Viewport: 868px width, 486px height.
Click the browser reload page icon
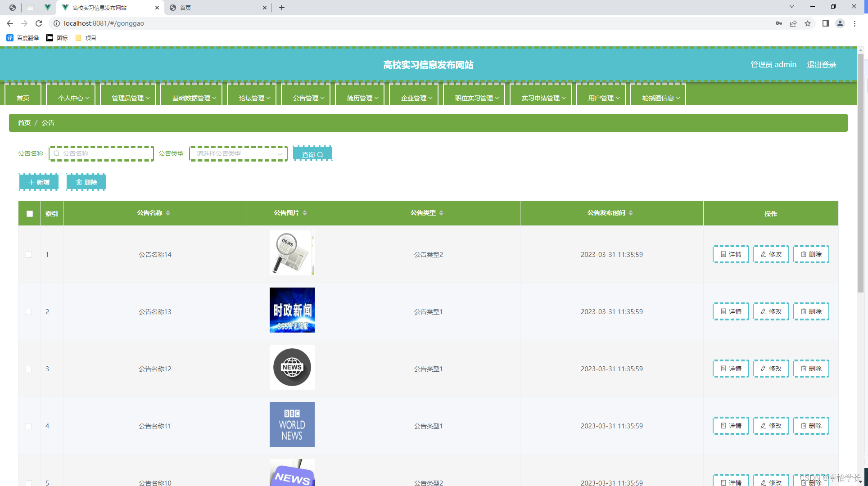click(x=39, y=23)
